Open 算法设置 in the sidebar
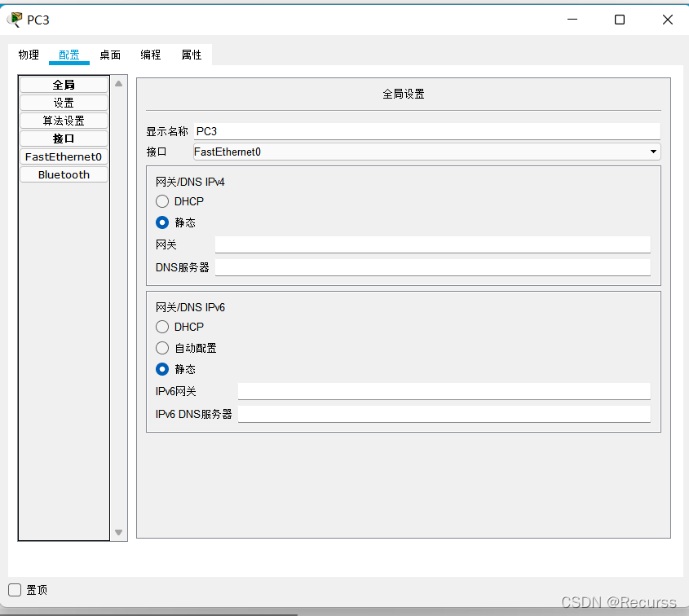 click(x=64, y=121)
